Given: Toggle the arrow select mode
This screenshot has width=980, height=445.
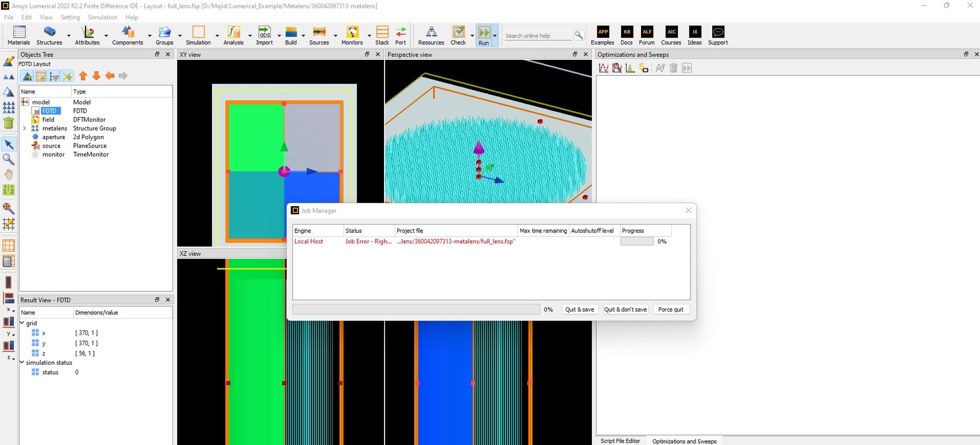Looking at the screenshot, I should pos(9,145).
